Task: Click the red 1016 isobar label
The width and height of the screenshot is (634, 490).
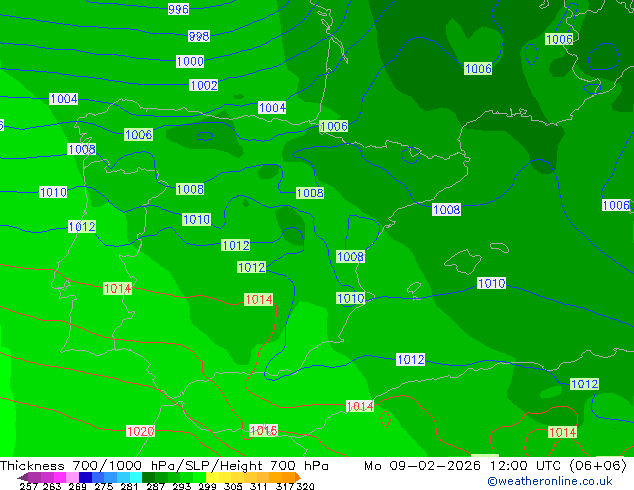Action: pyautogui.click(x=264, y=431)
